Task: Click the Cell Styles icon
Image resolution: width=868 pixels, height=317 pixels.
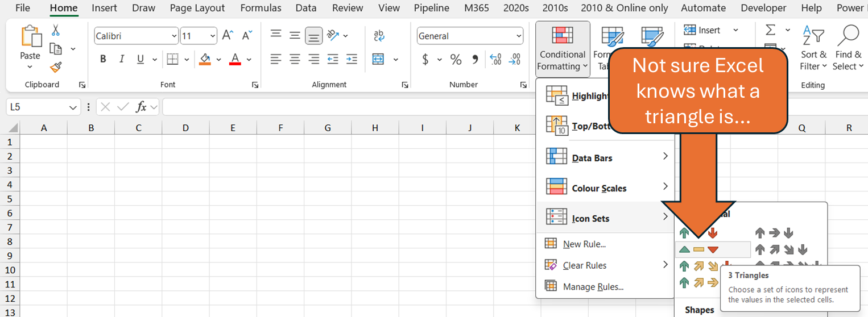Action: [x=651, y=37]
